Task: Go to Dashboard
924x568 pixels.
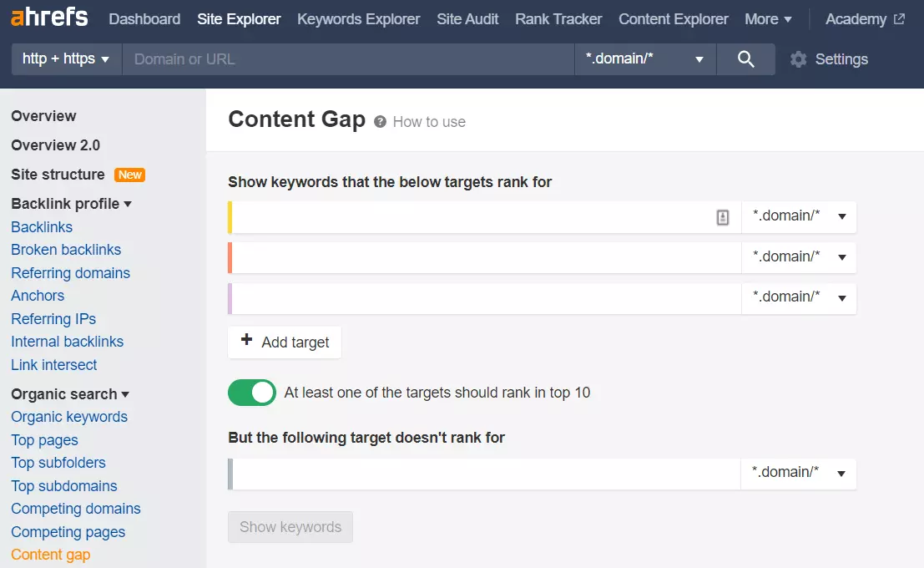Action: pos(144,19)
